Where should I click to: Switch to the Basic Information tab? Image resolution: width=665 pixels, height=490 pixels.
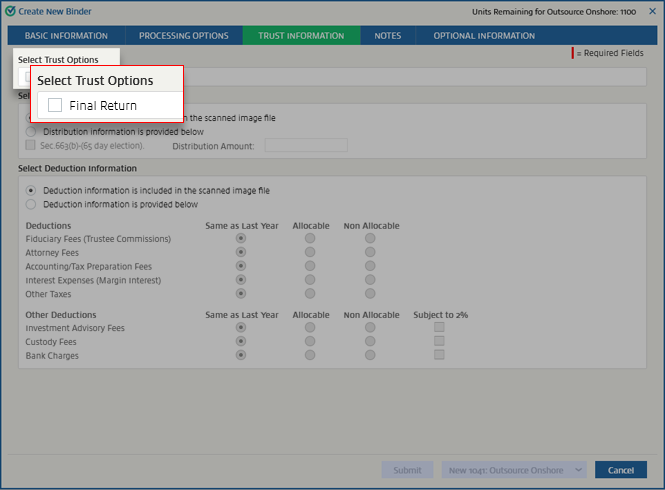click(66, 36)
